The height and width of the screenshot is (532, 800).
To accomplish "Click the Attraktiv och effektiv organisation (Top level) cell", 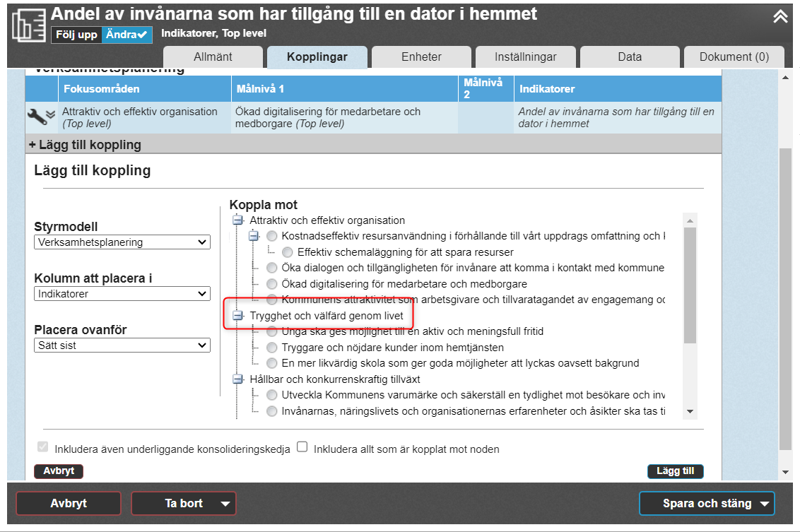I will [144, 118].
